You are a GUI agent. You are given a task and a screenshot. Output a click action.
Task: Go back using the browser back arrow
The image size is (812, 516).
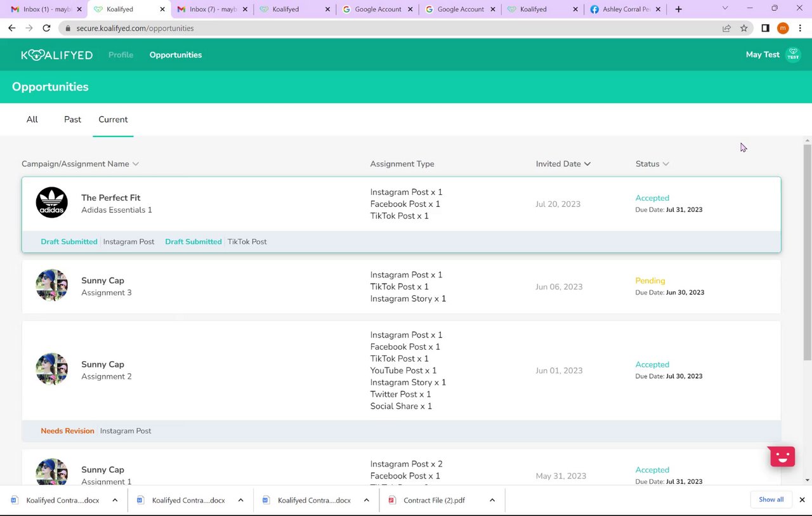(11, 28)
